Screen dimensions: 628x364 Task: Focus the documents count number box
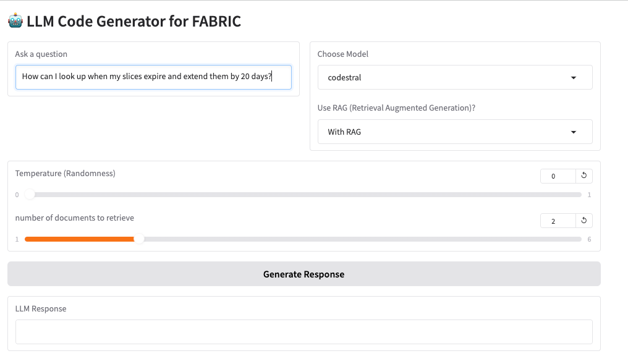point(557,221)
